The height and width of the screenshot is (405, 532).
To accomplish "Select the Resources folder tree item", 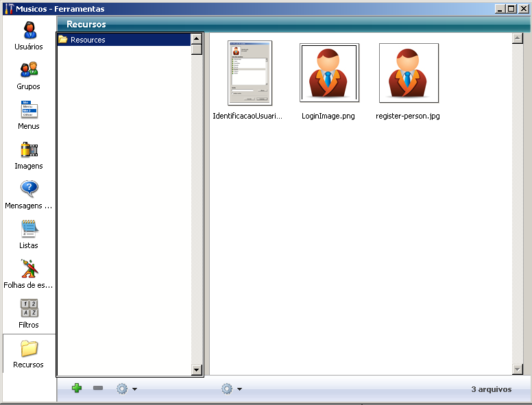I will (88, 40).
